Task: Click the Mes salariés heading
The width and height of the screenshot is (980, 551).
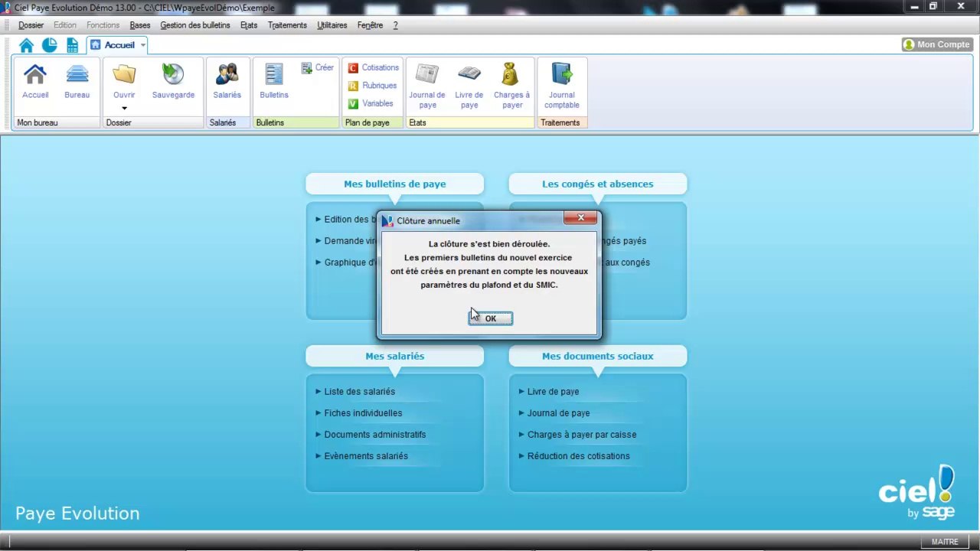Action: pos(395,356)
